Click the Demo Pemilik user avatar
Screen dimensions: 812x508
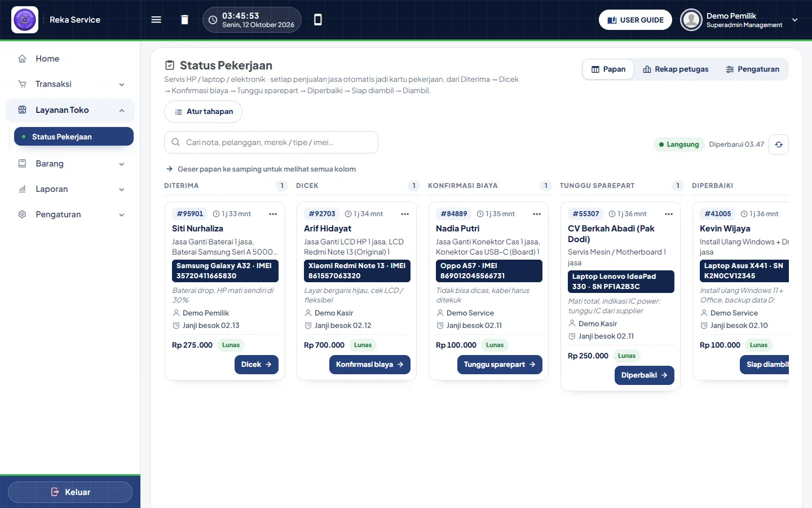(691, 20)
